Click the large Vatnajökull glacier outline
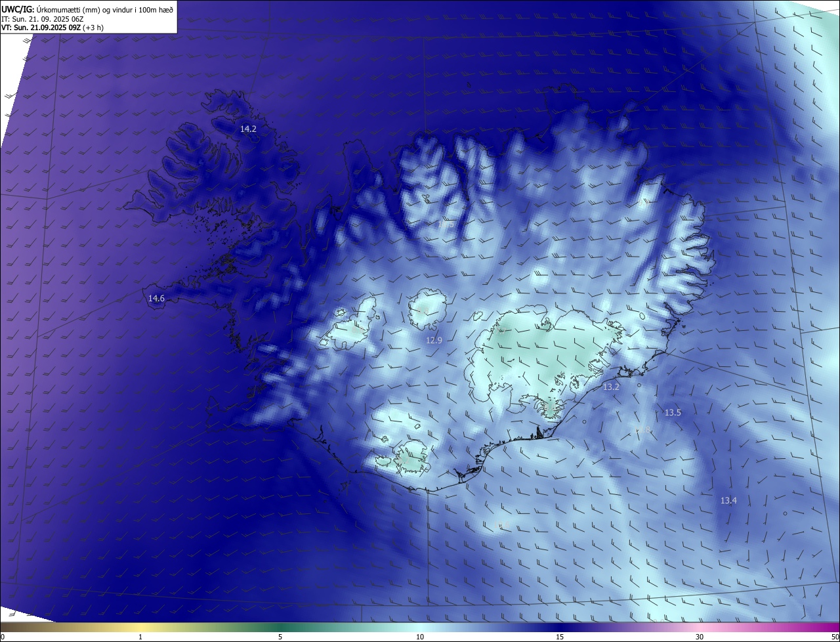Image resolution: width=840 pixels, height=642 pixels. pos(545,361)
